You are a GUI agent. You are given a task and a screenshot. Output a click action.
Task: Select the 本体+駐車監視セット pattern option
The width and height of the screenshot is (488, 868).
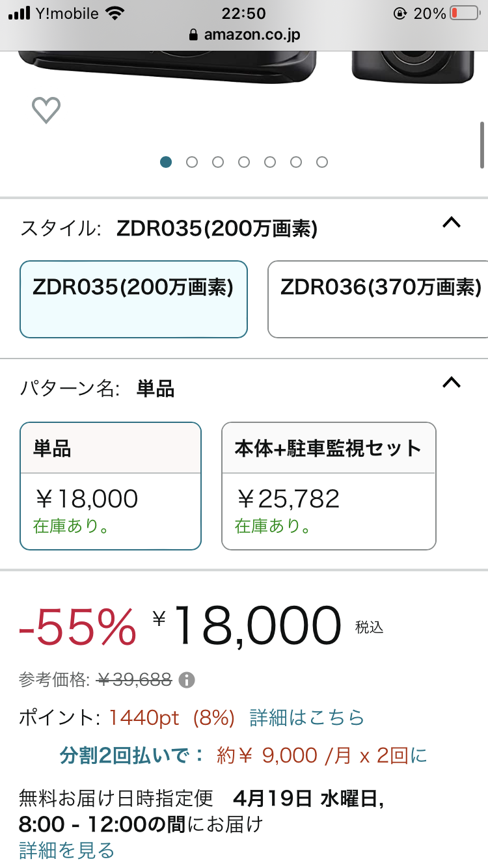329,486
